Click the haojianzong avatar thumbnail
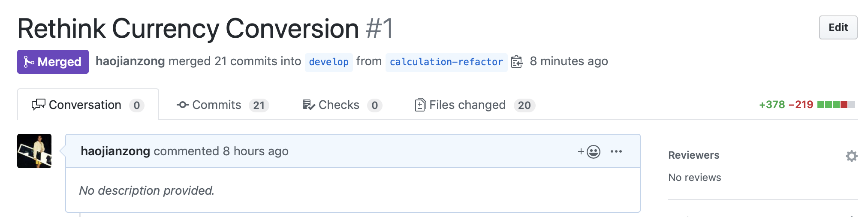Viewport: 868px width, 217px height. [34, 151]
